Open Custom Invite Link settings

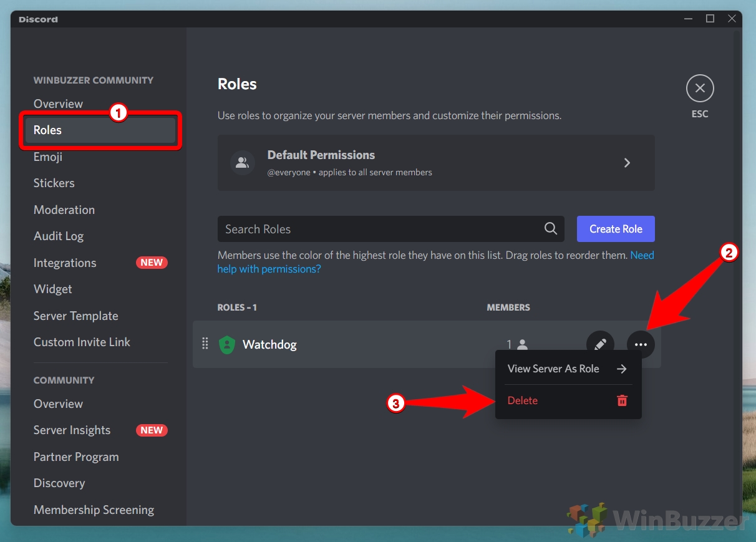click(82, 342)
